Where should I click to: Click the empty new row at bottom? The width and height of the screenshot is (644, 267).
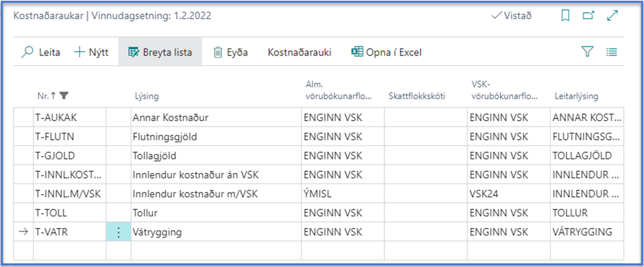click(x=319, y=250)
